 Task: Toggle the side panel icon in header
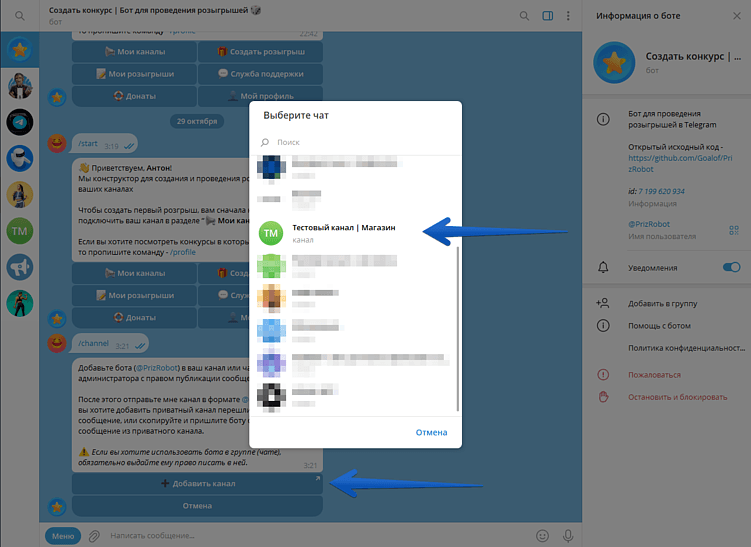tap(547, 16)
